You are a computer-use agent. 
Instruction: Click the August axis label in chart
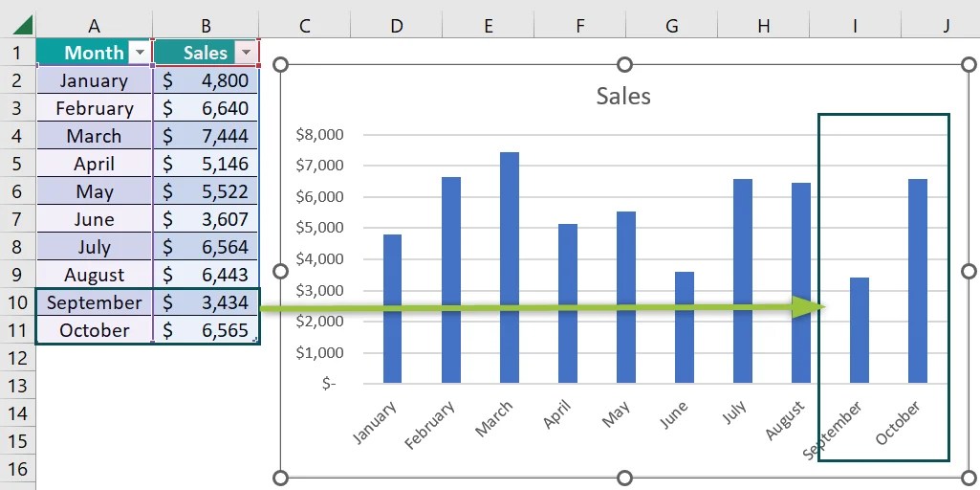[785, 421]
